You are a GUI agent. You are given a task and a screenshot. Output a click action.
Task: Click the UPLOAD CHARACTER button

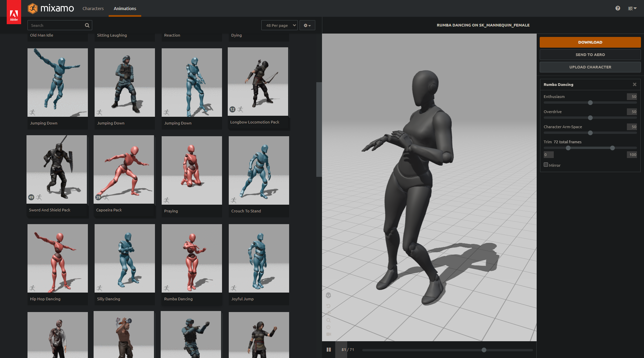pyautogui.click(x=590, y=67)
